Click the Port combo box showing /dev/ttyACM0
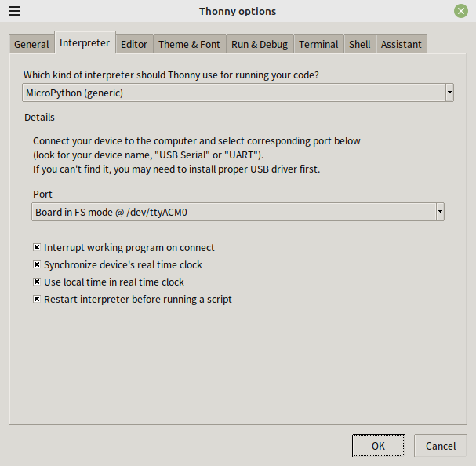Screen dimensions: 476x466 tap(238, 212)
